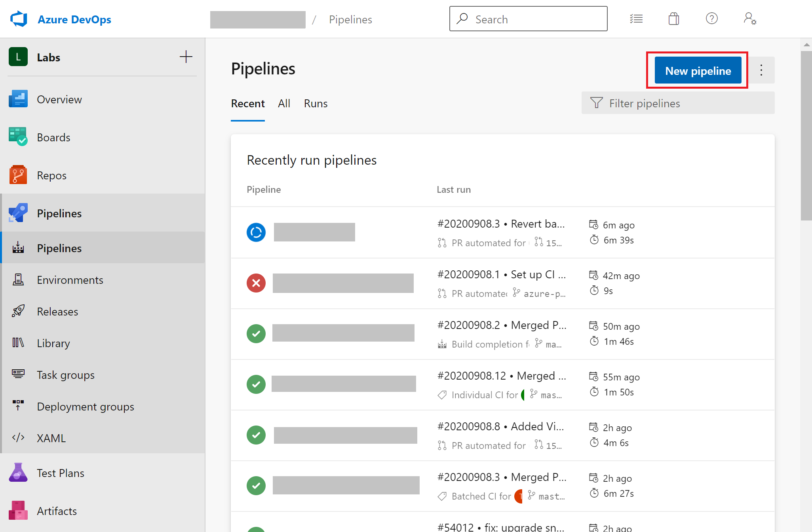
Task: Open run #20200908.1 Set up CI
Action: [502, 275]
